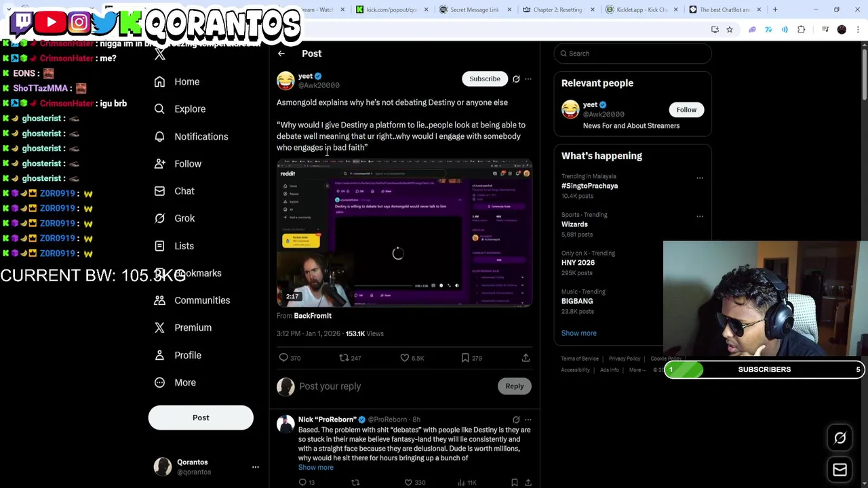Switch to Chapter 2: Resetting tab
The height and width of the screenshot is (488, 868).
557,9
